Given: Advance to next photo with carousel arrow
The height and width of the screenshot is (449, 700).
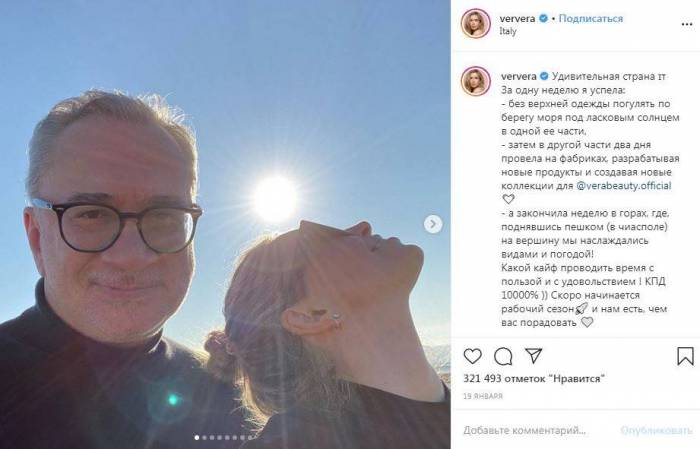Looking at the screenshot, I should (433, 224).
